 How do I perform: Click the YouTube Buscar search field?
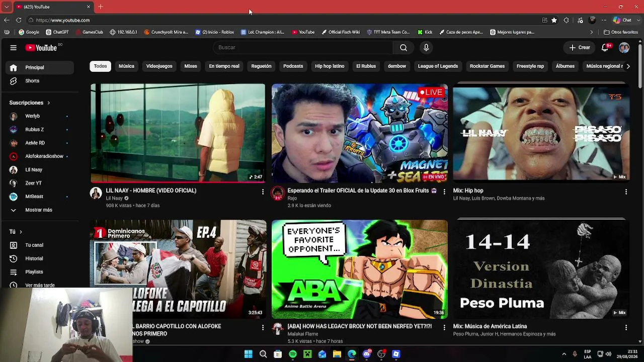point(303,47)
